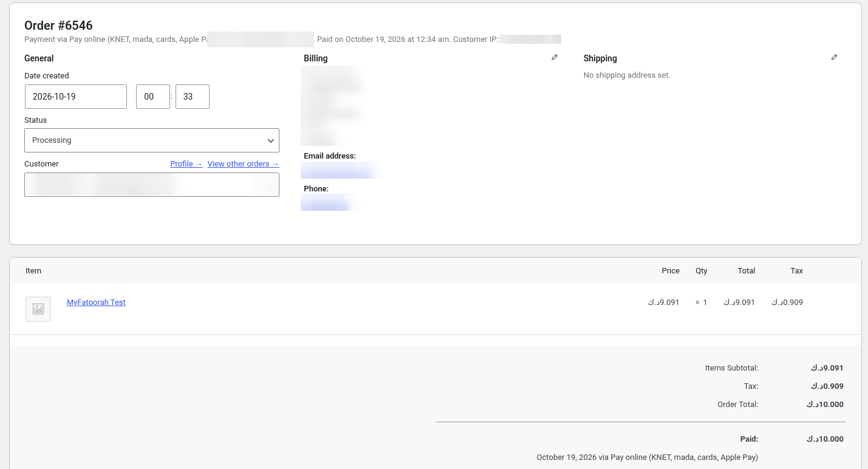Click the Phone label under Billing

(316, 189)
